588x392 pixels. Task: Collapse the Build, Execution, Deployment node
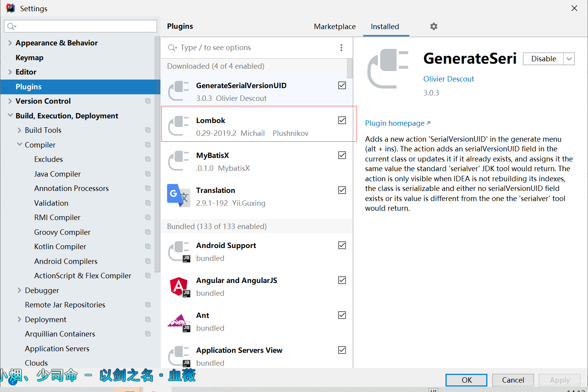pyautogui.click(x=10, y=115)
